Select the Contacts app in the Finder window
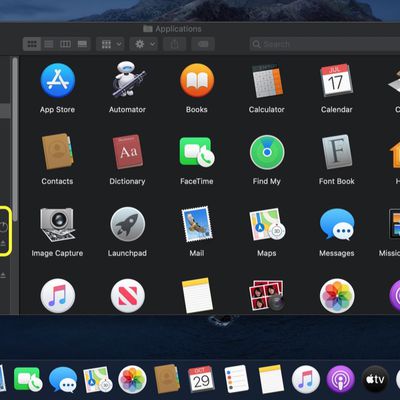 tap(57, 152)
